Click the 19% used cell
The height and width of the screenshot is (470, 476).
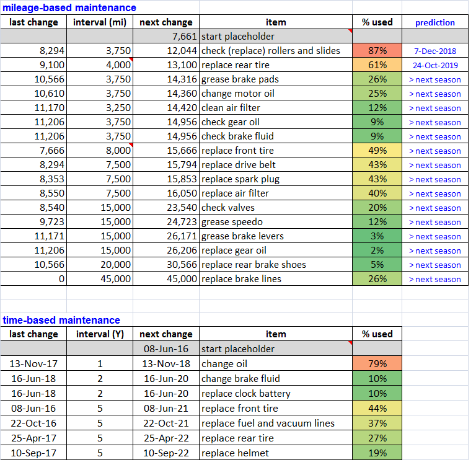pos(377,453)
